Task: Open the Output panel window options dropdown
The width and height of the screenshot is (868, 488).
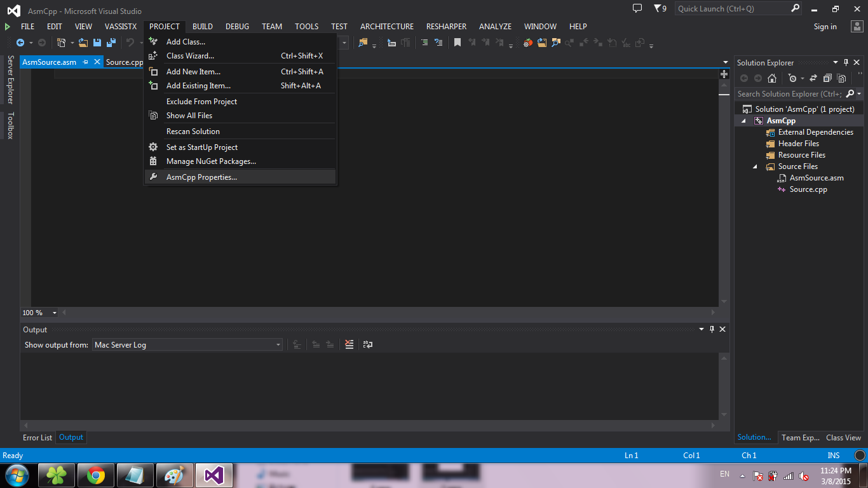Action: point(702,329)
